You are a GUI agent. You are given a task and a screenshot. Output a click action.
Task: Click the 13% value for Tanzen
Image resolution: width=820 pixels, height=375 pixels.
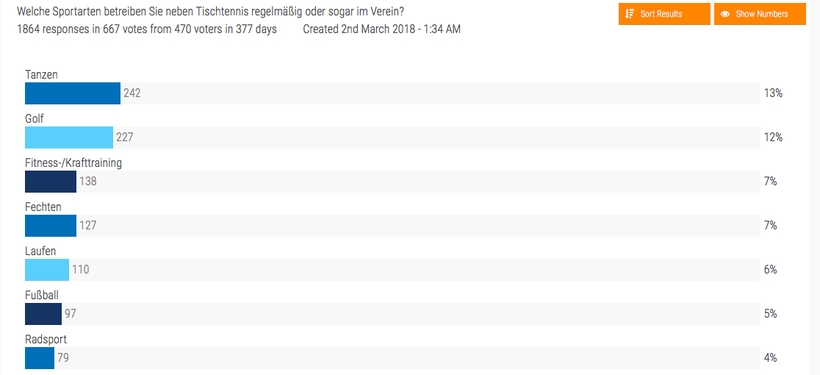click(773, 94)
